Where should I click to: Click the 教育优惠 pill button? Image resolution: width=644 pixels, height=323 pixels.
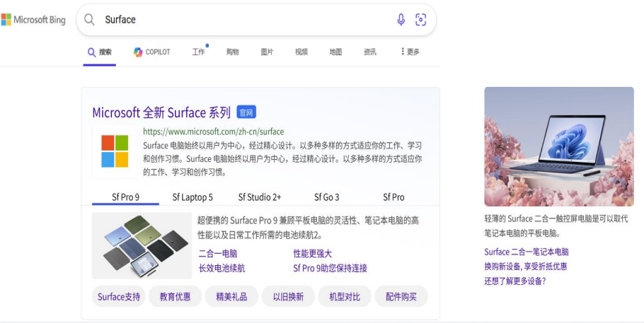tap(175, 297)
